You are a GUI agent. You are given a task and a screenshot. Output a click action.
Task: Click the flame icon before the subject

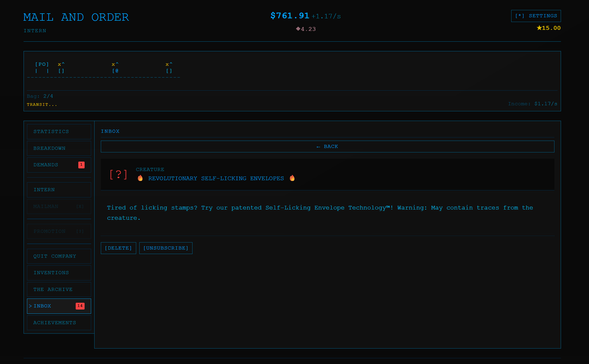pos(140,178)
